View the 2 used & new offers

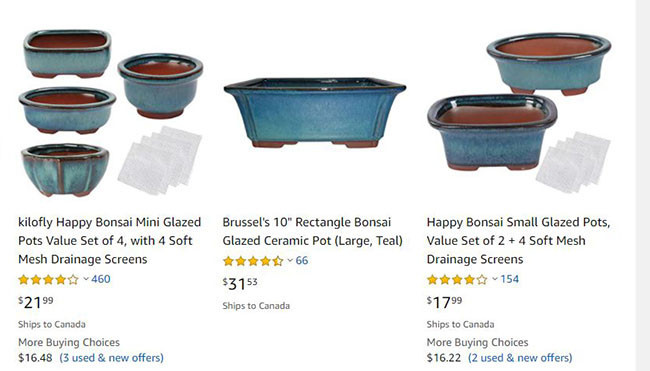pos(520,358)
